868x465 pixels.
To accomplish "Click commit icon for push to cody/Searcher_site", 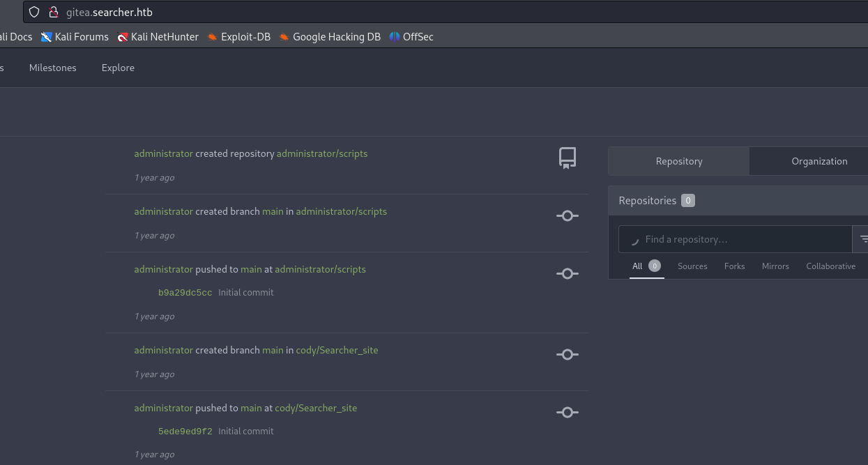I will point(568,413).
